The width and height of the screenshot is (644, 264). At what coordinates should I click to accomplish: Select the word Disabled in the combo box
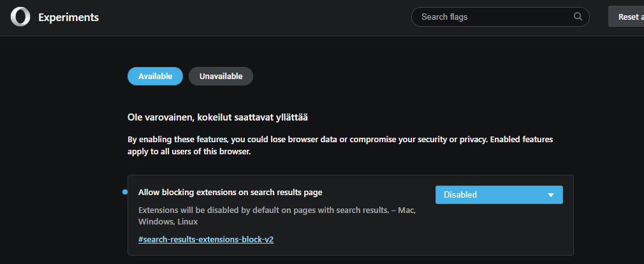pos(460,194)
